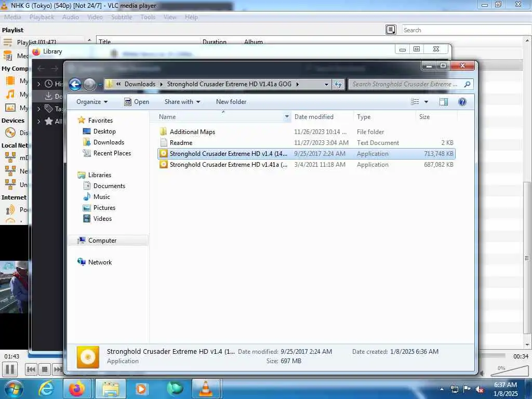532x399 pixels.
Task: Open Windows Media Player from taskbar
Action: [x=141, y=389]
